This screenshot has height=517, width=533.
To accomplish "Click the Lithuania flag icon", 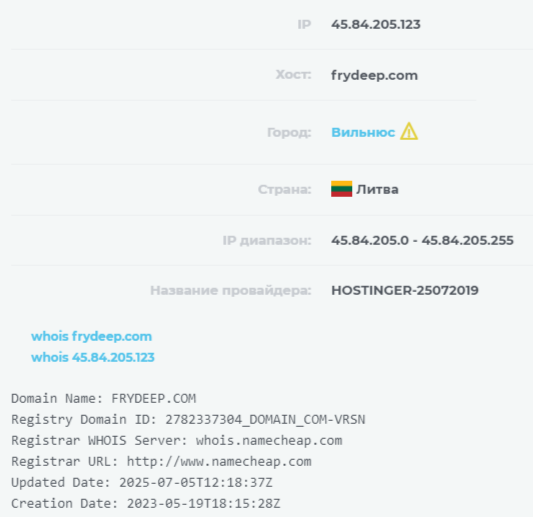I will pyautogui.click(x=341, y=189).
